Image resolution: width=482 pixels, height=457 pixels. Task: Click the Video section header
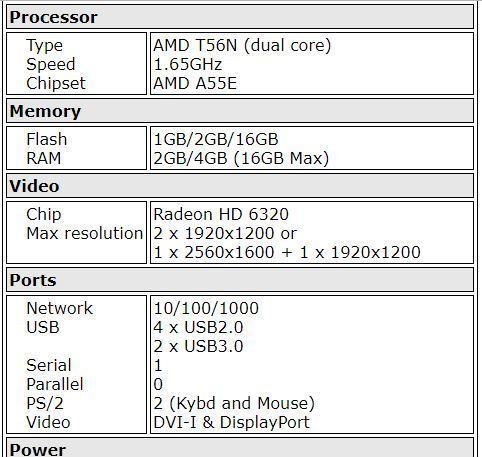[240, 186]
